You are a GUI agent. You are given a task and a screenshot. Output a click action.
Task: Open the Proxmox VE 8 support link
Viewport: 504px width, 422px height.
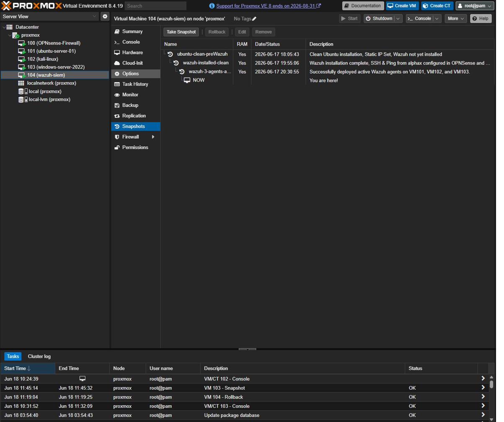coord(269,6)
